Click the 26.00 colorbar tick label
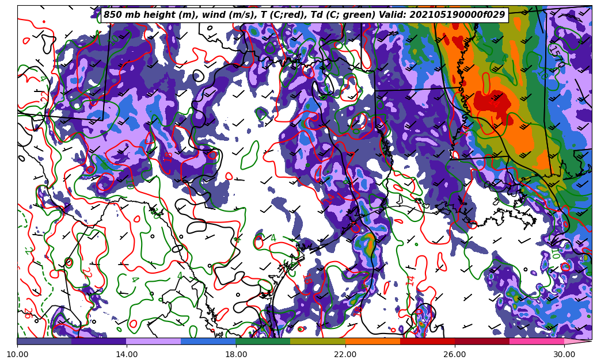 455,355
